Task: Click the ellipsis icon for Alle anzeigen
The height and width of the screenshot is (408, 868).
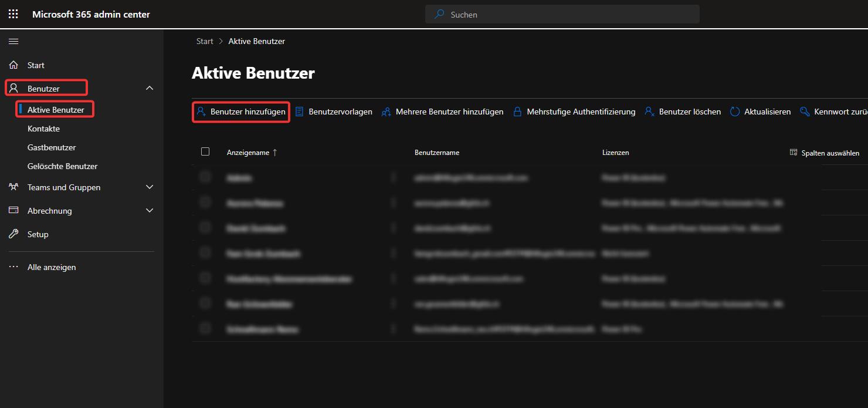Action: (x=13, y=267)
